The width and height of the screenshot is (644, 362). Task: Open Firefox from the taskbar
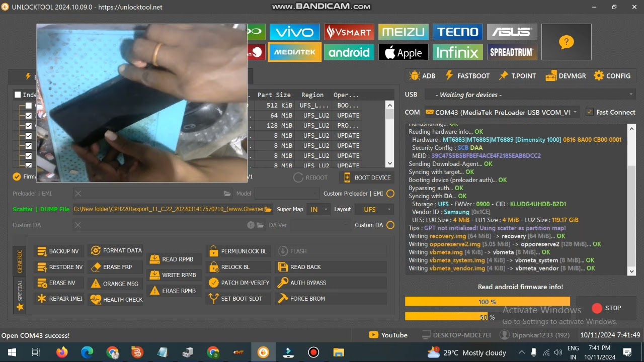[62, 352]
